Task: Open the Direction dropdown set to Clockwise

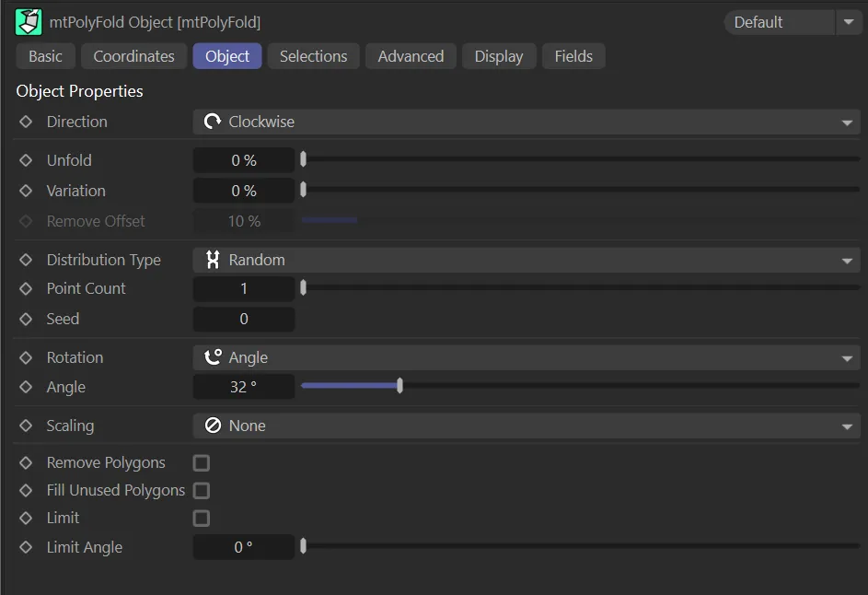Action: click(526, 122)
